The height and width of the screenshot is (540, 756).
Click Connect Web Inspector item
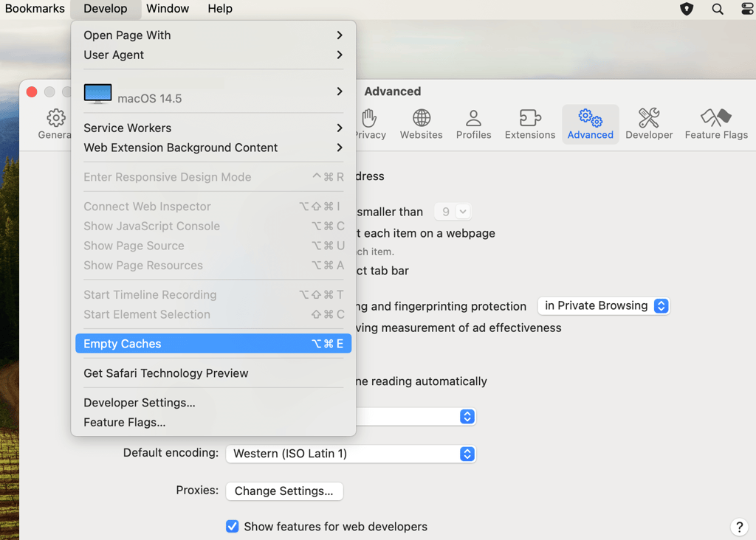point(213,207)
